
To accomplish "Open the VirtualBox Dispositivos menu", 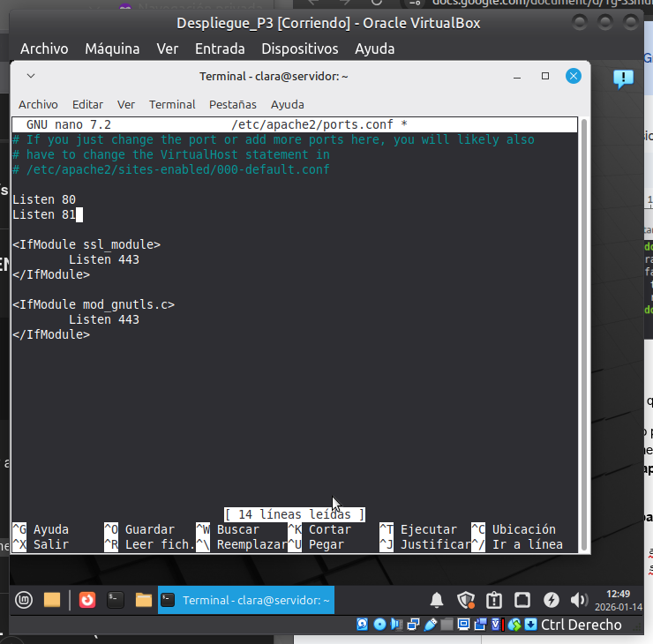I will tap(299, 49).
